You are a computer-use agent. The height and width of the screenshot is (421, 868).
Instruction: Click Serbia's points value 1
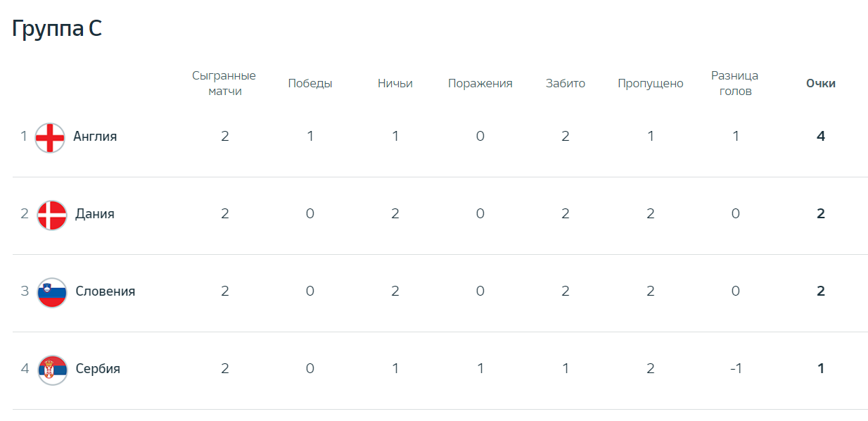tap(821, 369)
